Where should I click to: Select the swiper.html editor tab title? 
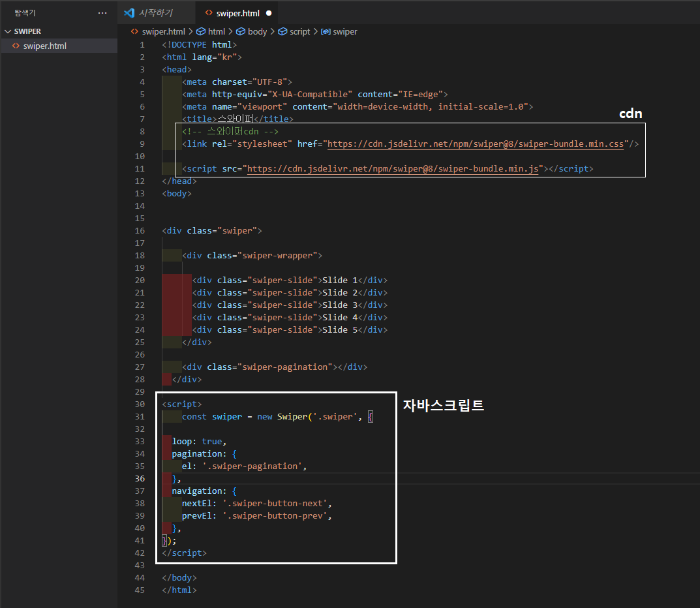point(238,12)
